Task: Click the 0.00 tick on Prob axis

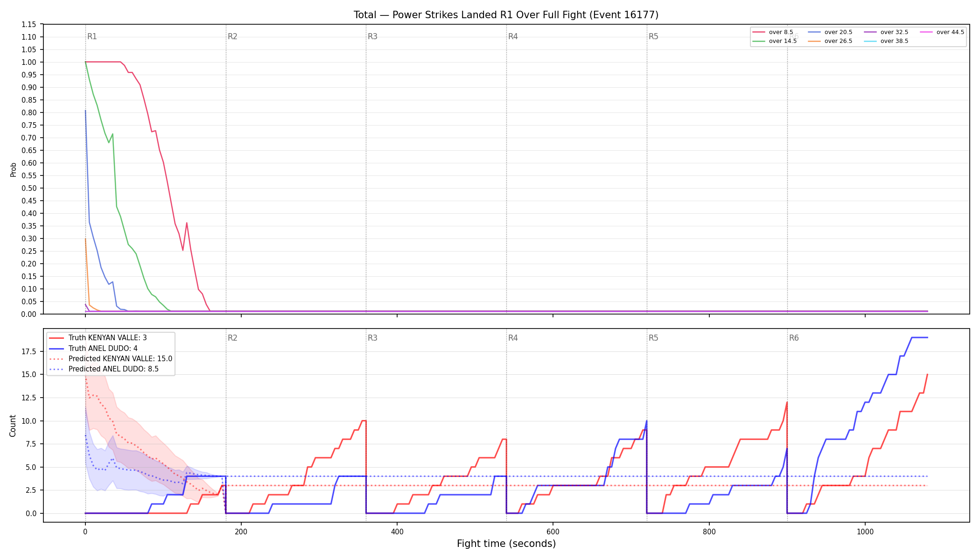Action: point(28,315)
